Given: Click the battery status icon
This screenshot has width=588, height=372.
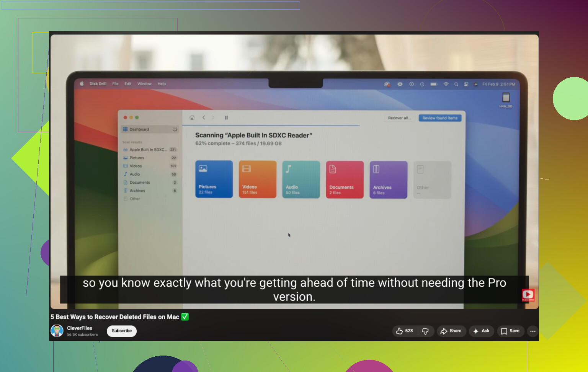Looking at the screenshot, I should pos(434,84).
